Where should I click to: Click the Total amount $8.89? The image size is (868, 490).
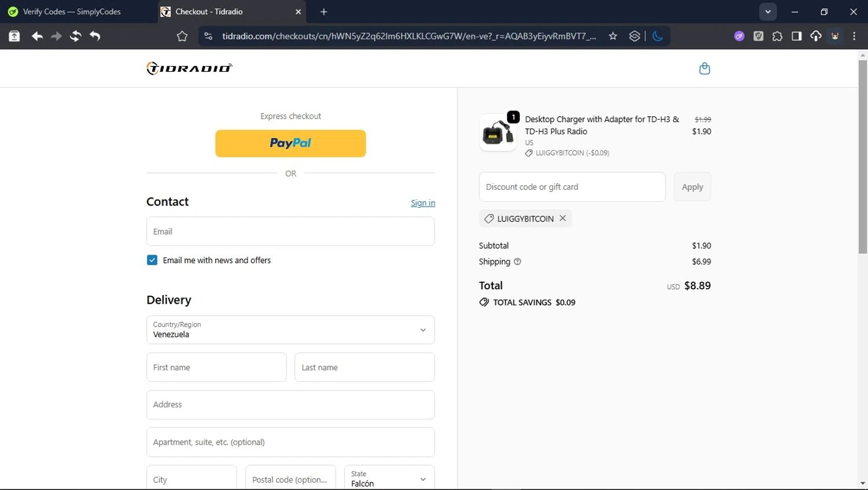pyautogui.click(x=697, y=286)
